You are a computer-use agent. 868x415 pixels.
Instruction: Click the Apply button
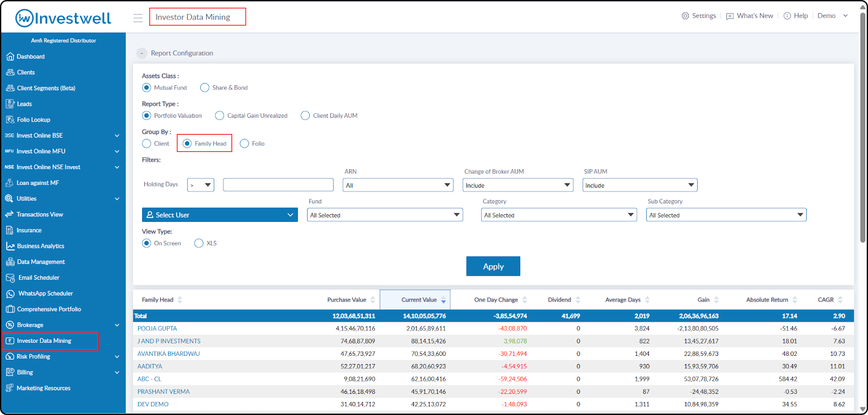[493, 266]
